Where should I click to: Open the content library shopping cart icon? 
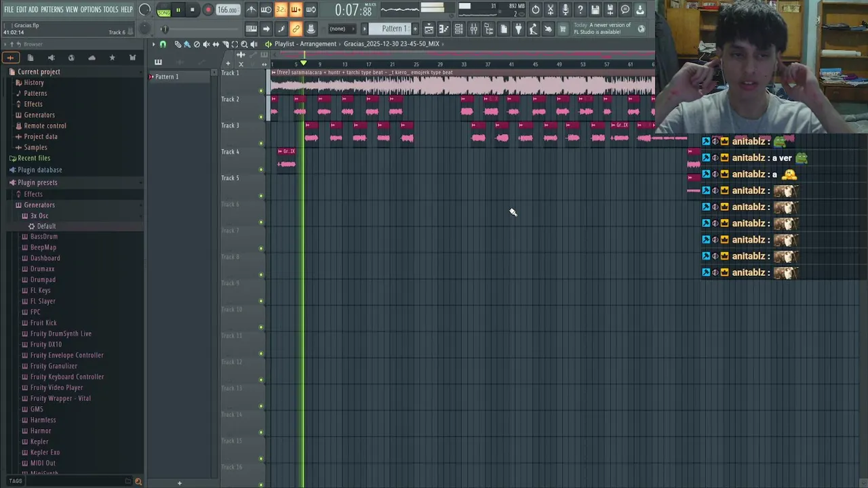561,28
